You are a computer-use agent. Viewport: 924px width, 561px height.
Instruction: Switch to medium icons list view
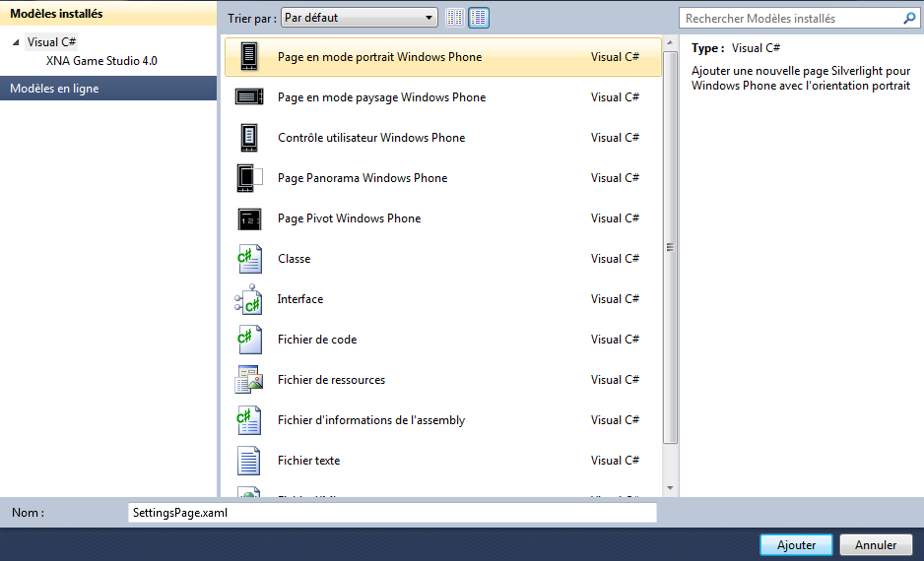[x=479, y=18]
